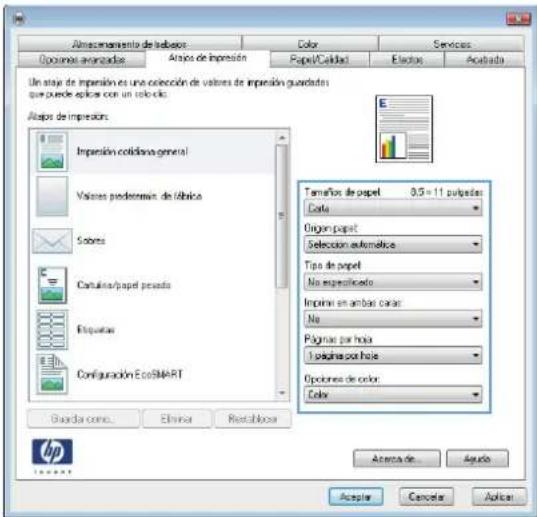
Task: Expand the Opciones de color dropdown
Action: [393, 395]
